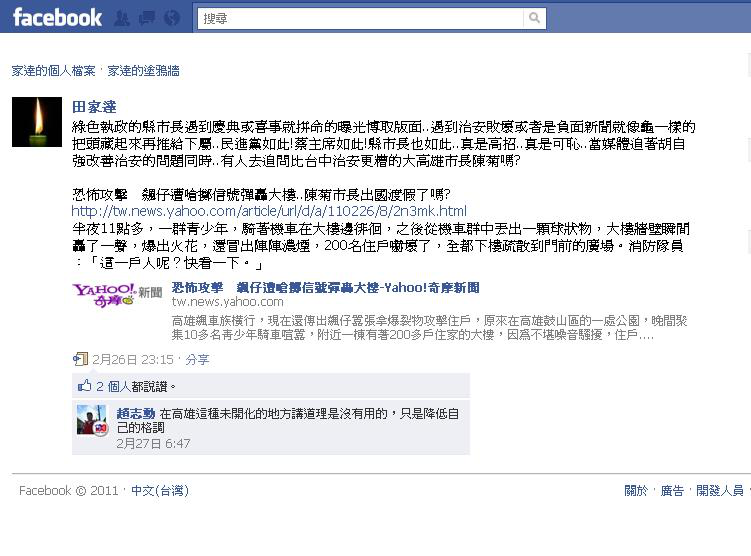Viewport: 751px width, 556px height.
Task: Open the messages icon
Action: tap(147, 18)
